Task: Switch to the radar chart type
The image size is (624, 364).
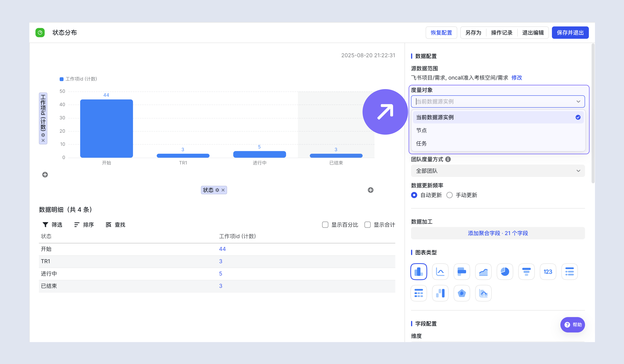Action: [462, 293]
